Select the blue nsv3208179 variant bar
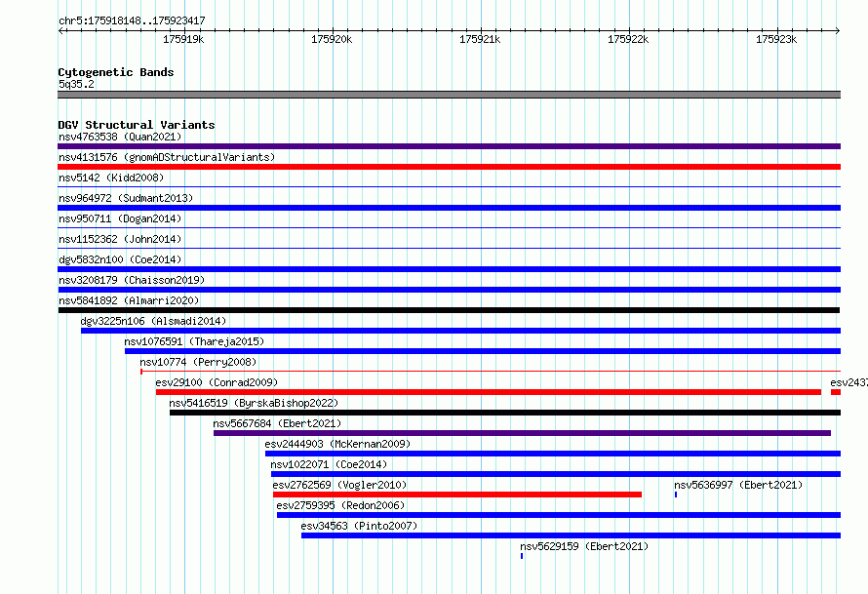This screenshot has width=868, height=594. click(x=449, y=290)
